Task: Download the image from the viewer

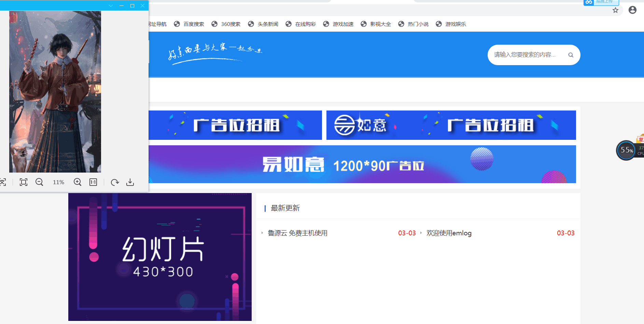Action: click(x=130, y=182)
